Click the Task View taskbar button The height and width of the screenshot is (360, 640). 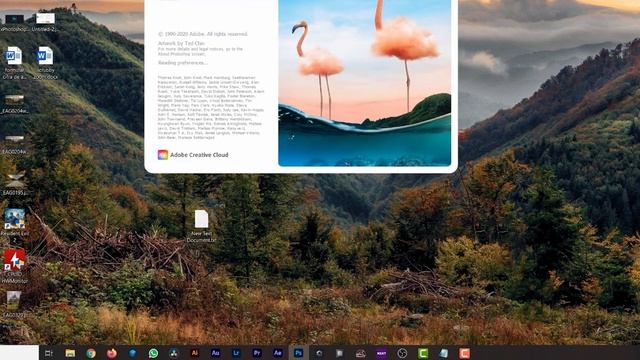click(x=49, y=353)
